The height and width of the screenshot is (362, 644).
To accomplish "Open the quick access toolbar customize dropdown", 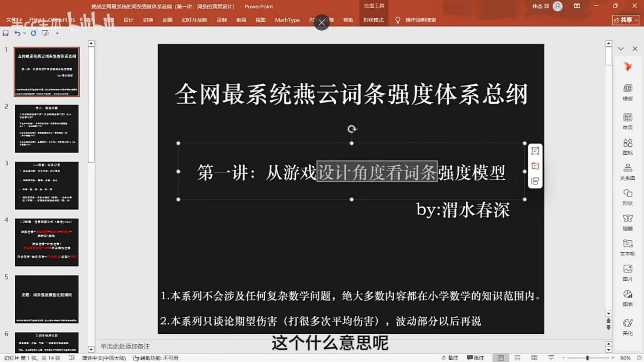I will point(57,33).
